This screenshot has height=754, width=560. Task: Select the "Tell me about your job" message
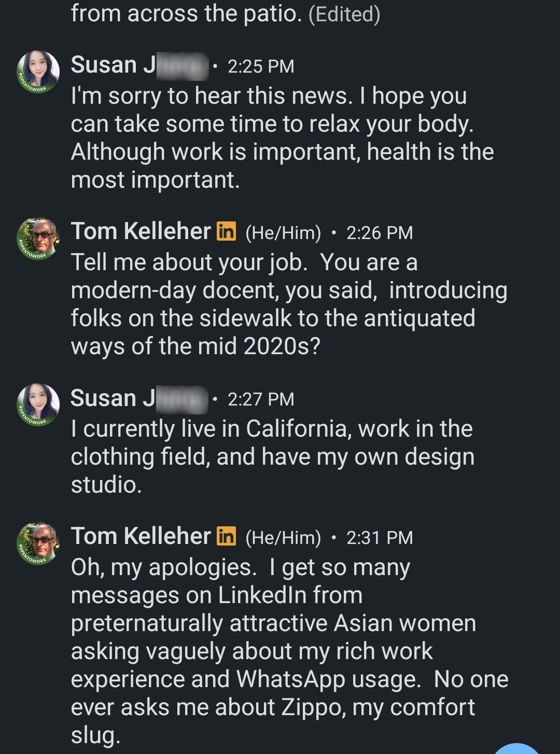coord(289,304)
